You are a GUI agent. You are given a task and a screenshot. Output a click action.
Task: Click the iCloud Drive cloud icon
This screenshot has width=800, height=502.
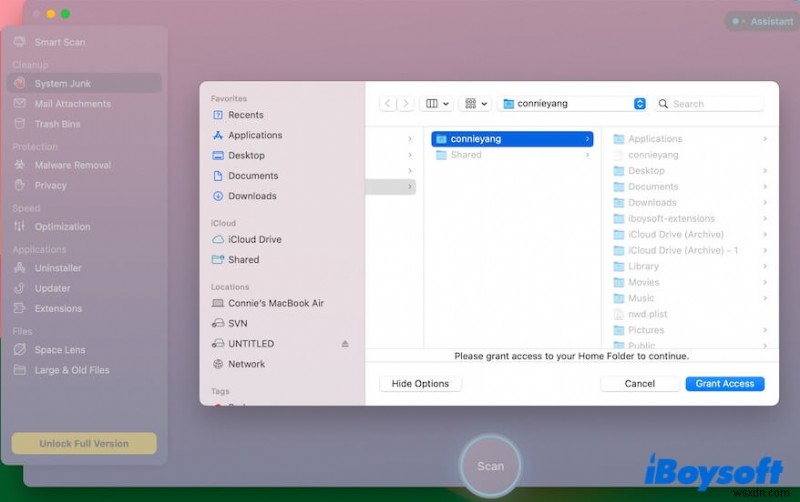218,239
